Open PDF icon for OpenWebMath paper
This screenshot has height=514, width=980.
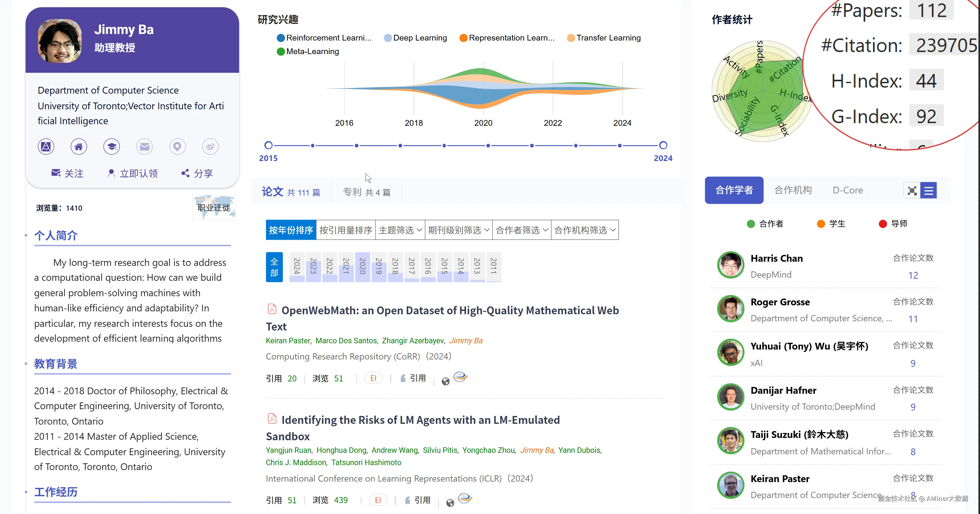272,309
